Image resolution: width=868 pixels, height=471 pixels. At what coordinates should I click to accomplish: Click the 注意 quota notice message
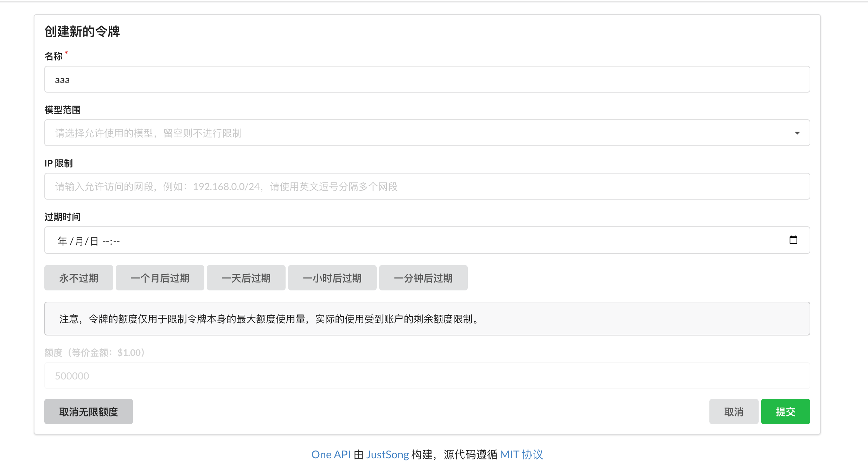point(427,319)
